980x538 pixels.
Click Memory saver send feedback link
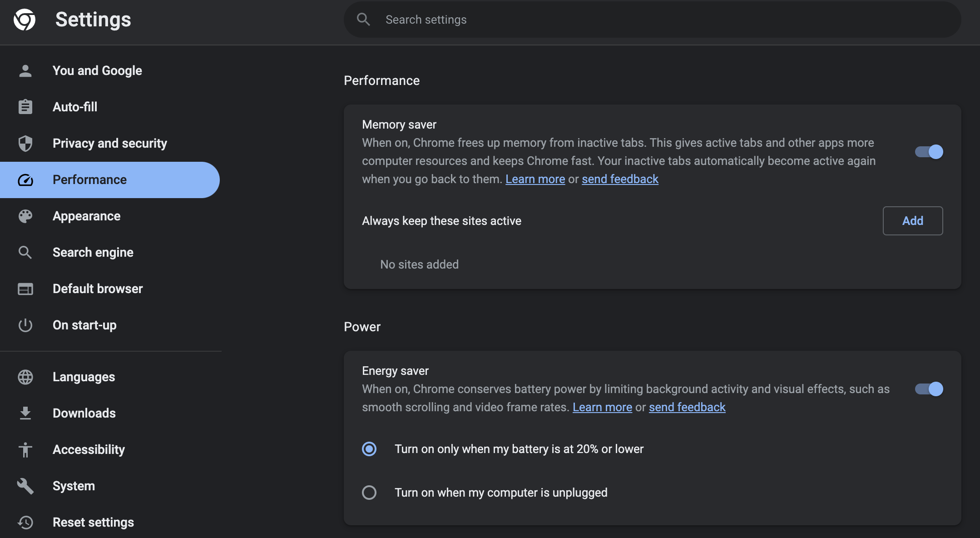click(620, 179)
